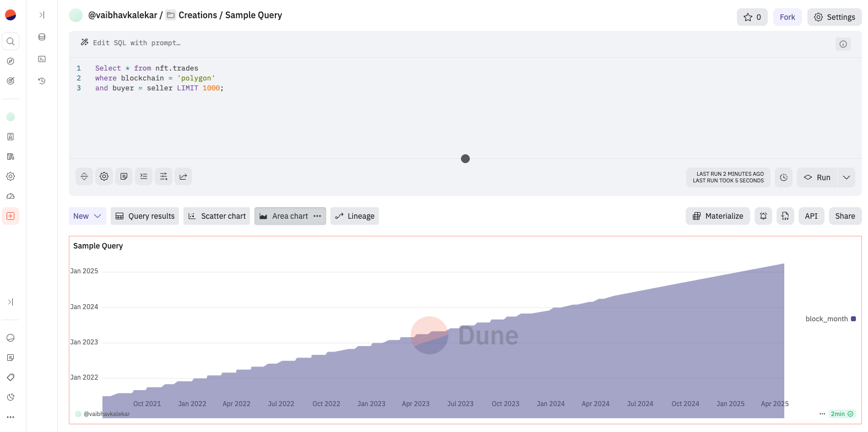This screenshot has width=868, height=432.
Task: Open query Settings button
Action: (x=834, y=17)
